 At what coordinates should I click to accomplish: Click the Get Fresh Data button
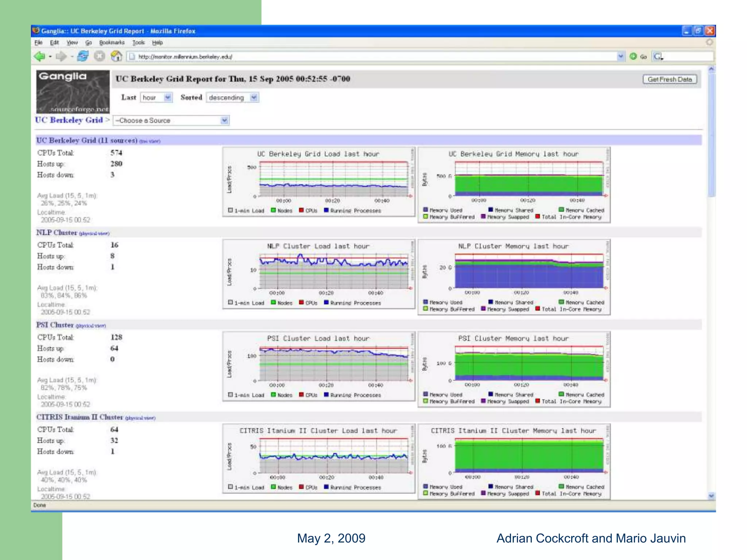pos(670,79)
